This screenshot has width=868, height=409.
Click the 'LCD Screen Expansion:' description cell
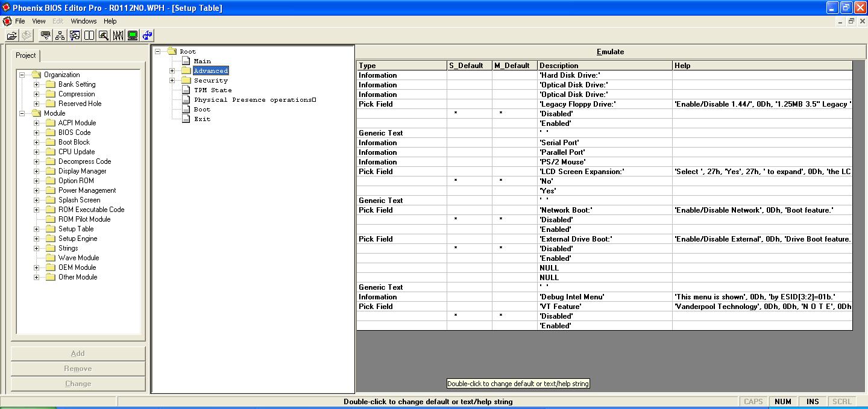tap(605, 172)
